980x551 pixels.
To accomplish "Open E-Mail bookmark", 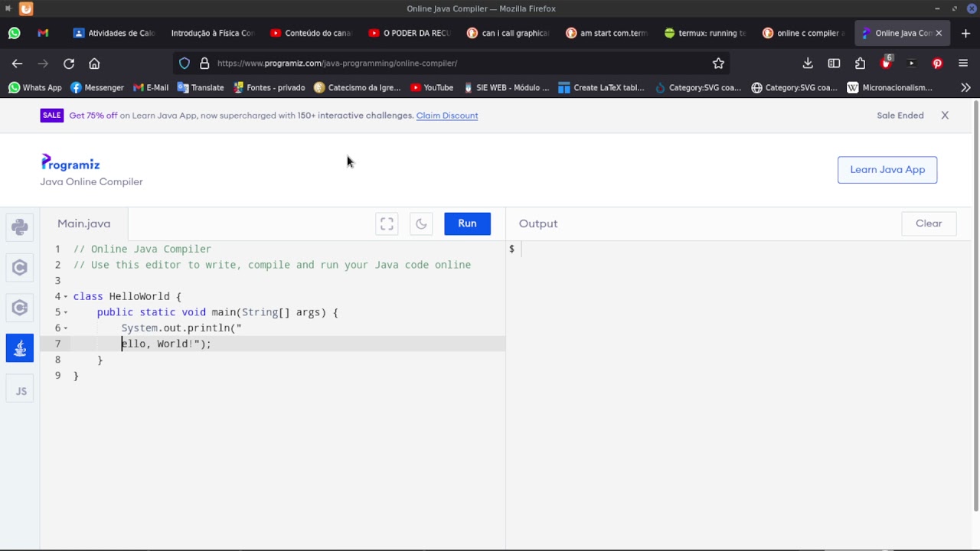I will coord(150,87).
